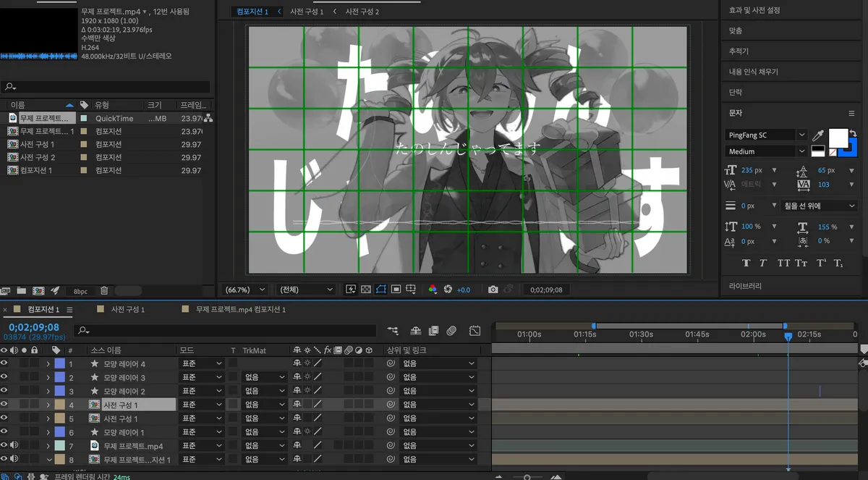Create new composition in project panel
This screenshot has height=480, width=868.
coord(38,290)
